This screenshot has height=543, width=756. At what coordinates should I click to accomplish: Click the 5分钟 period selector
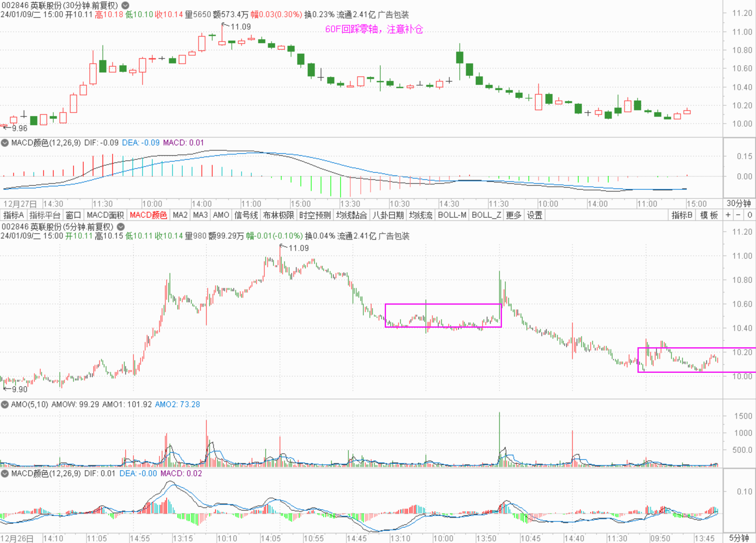(739, 538)
